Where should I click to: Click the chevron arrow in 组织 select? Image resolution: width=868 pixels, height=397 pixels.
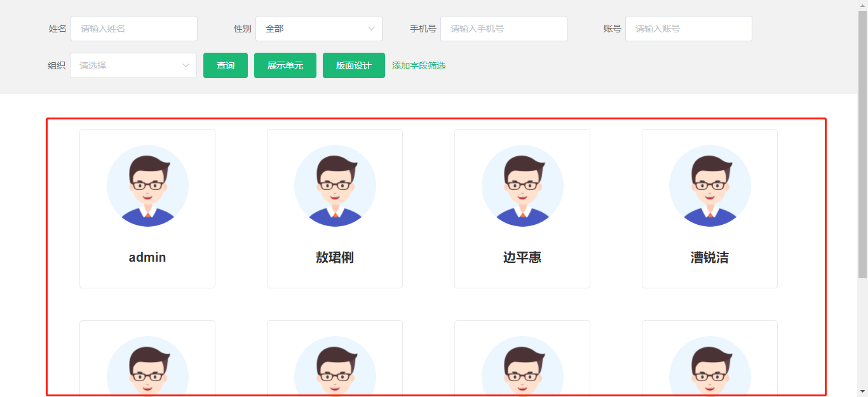pos(186,65)
